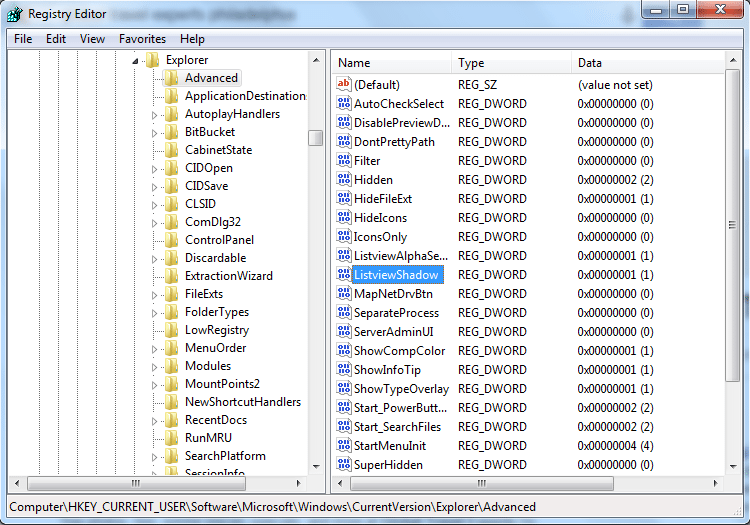Expand the MountPoints2 key
The width and height of the screenshot is (750, 525).
(154, 385)
